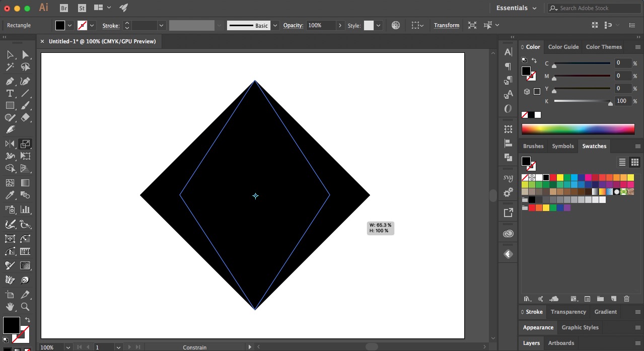Open the Recolor Artwork wheel icon
Viewport: 644px width, 351px height.
pyautogui.click(x=396, y=25)
